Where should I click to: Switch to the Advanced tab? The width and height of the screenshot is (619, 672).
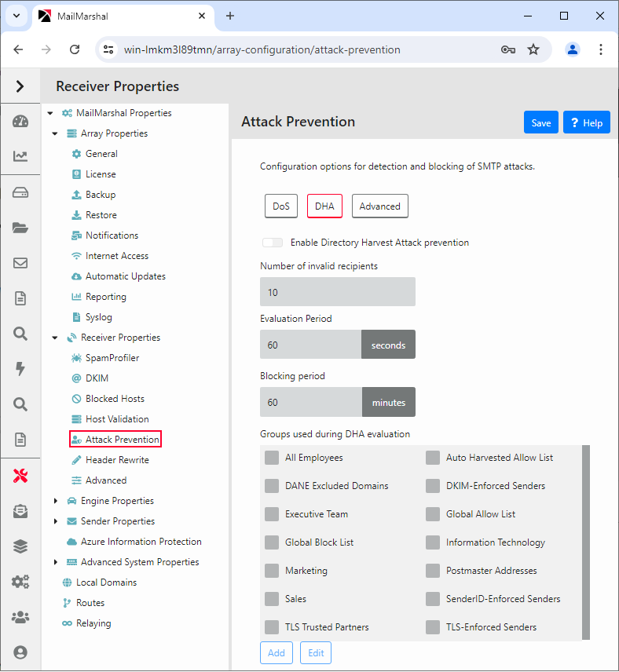(x=379, y=206)
